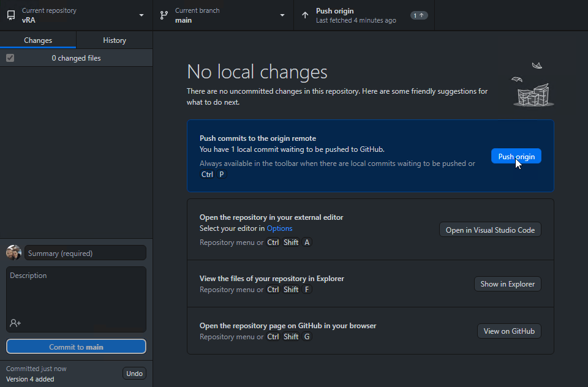This screenshot has width=588, height=387.
Task: Click the user avatar beside Summary field
Action: tap(13, 253)
